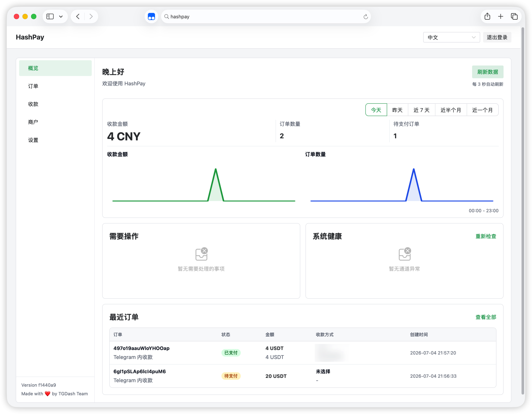The width and height of the screenshot is (532, 414).
Task: Click the 2026-07-04 21:57:20 timestamp
Action: point(433,353)
